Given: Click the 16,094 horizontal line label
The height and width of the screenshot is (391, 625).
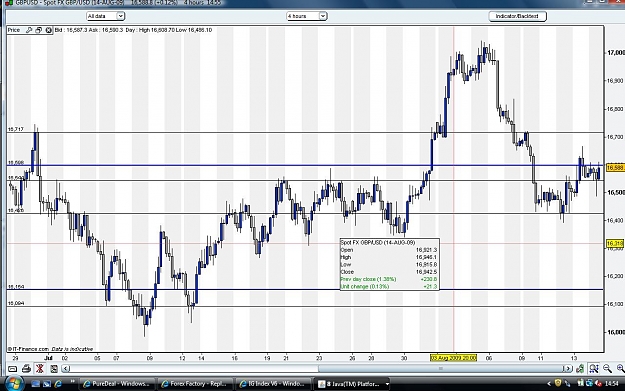Looking at the screenshot, I should click(16, 303).
